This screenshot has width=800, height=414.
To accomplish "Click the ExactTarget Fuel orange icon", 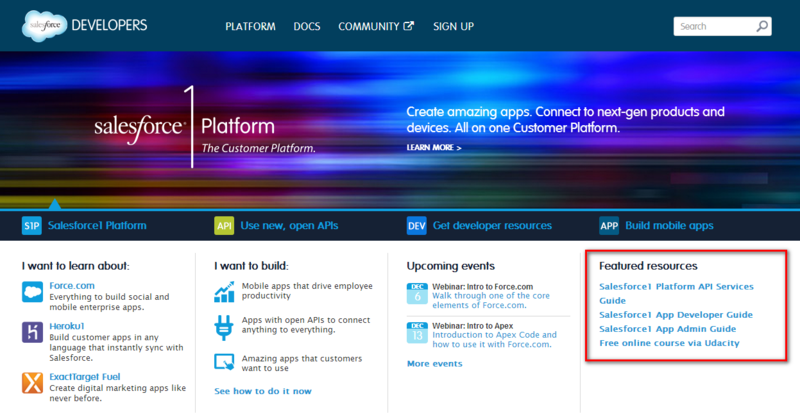I will click(32, 383).
